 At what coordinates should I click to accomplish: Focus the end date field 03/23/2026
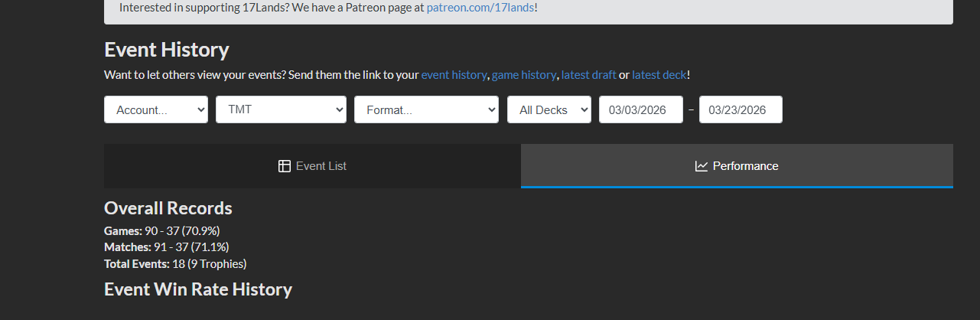coord(741,109)
